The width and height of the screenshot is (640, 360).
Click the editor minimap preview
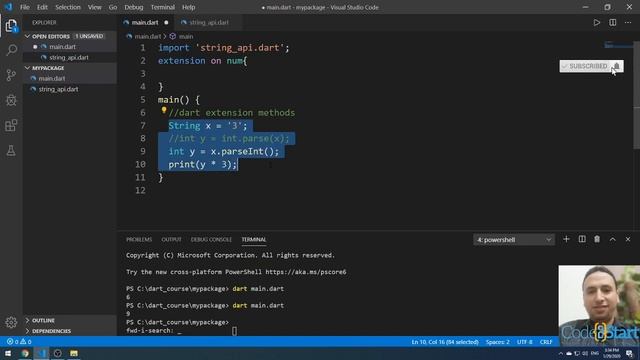(618, 45)
